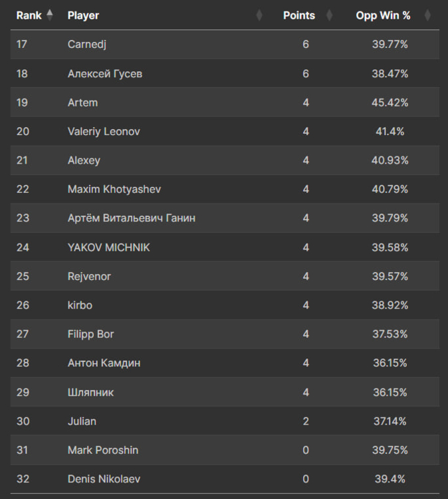Select the Шляпник player name
Screen dimensions: 448x499
pyautogui.click(x=90, y=393)
